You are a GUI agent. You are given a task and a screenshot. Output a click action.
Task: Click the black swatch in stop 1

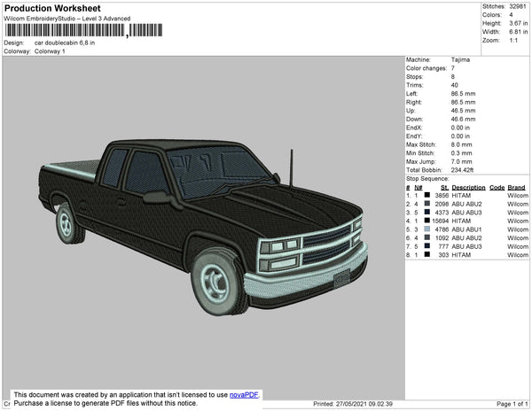coord(427,195)
